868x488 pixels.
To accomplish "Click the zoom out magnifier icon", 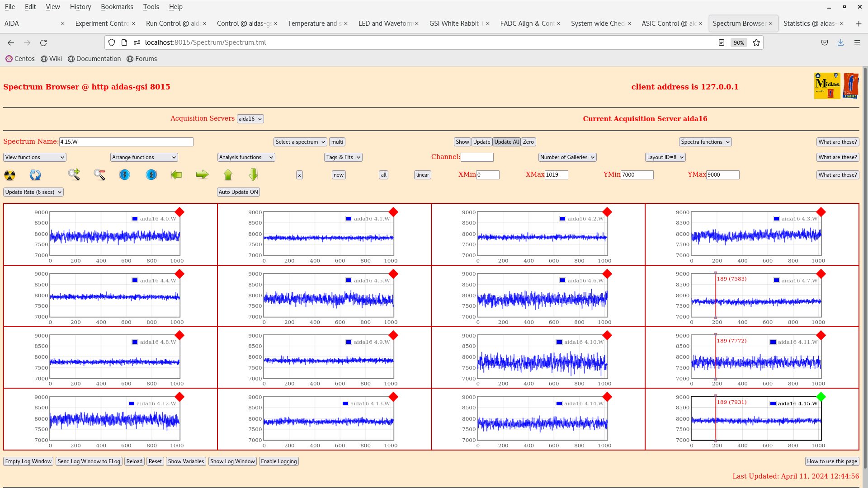I will 99,174.
